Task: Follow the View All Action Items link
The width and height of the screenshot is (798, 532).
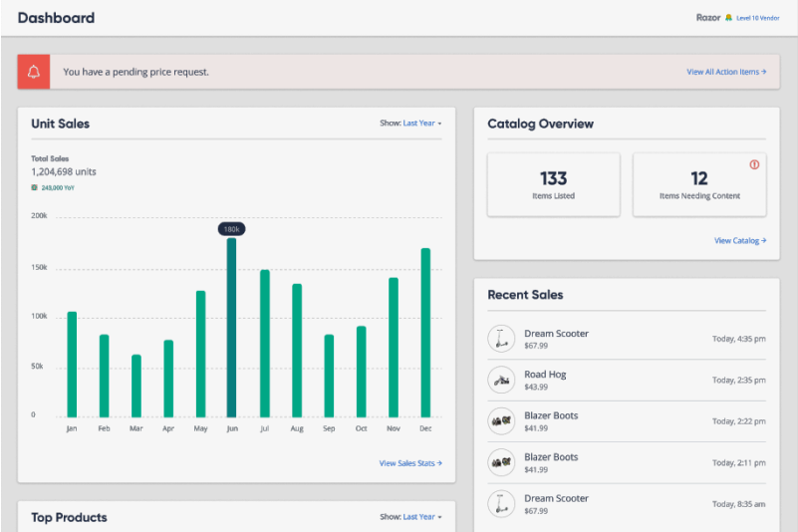Action: (726, 72)
